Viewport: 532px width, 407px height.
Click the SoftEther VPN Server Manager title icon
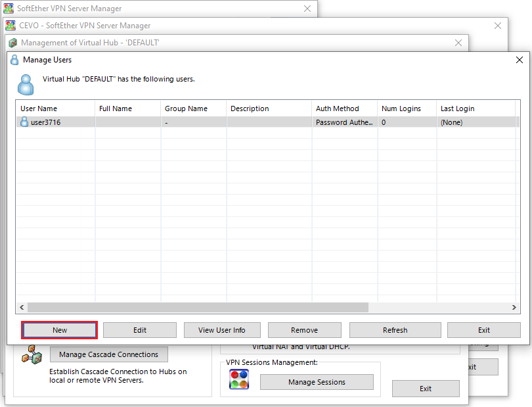[8, 9]
